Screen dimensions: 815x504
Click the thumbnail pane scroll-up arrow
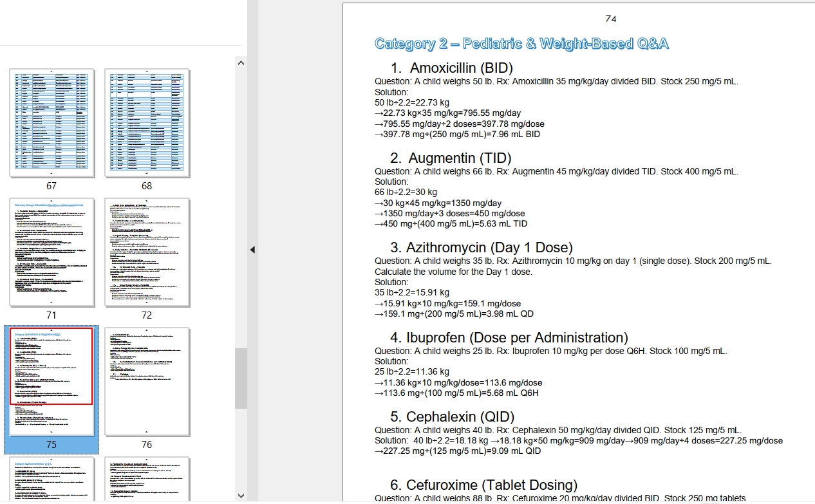tap(241, 63)
